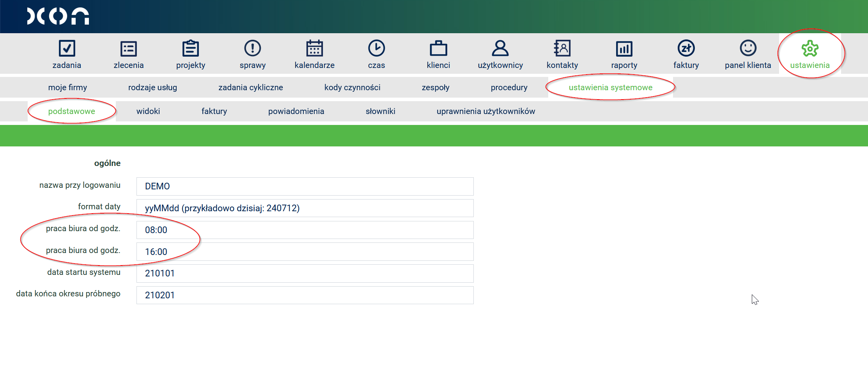Select ustawienia systemowe submenu item
The height and width of the screenshot is (376, 868).
[611, 87]
